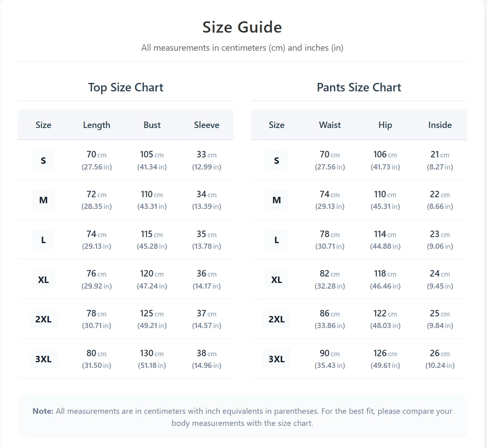Screen dimensions: 487x448
Task: Click the 130 cm bust value for 3XL
Action: click(x=152, y=353)
